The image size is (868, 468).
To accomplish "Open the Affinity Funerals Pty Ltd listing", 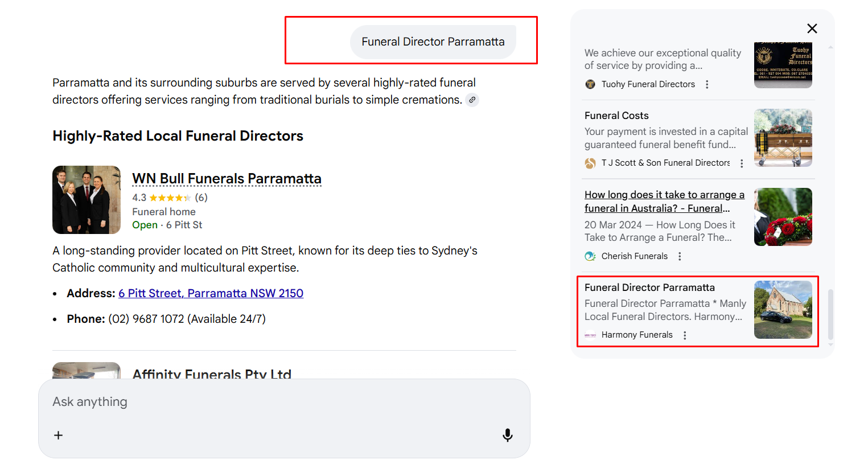I will pyautogui.click(x=212, y=374).
